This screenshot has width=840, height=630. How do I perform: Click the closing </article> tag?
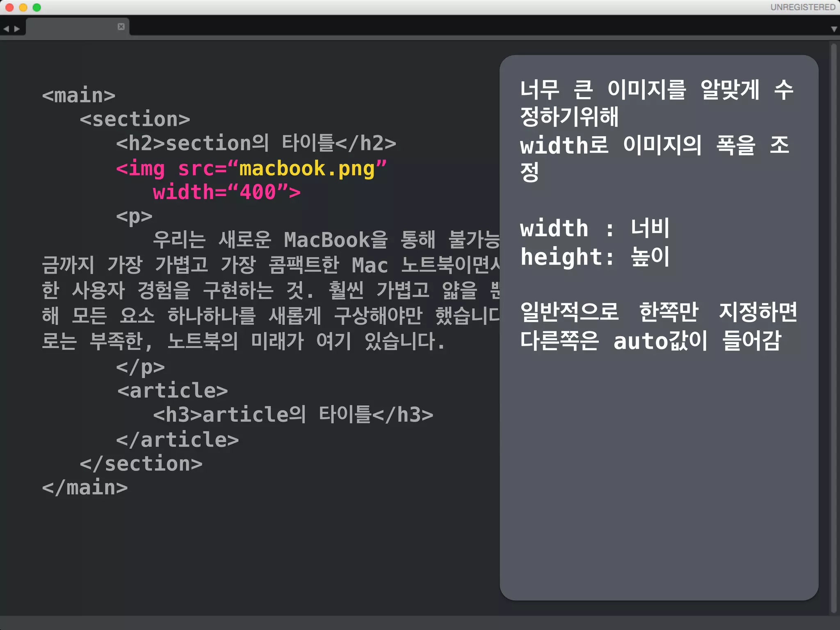(x=178, y=440)
